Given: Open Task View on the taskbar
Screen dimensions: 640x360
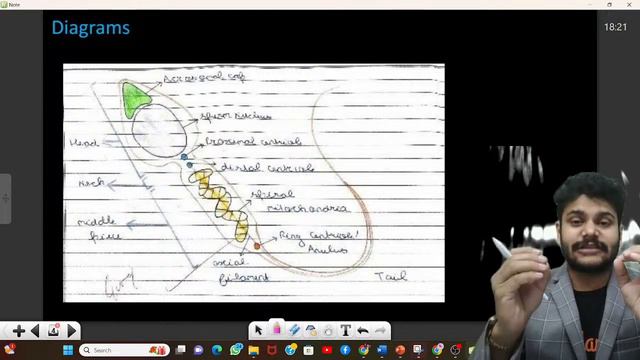Looking at the screenshot, I should tap(180, 350).
